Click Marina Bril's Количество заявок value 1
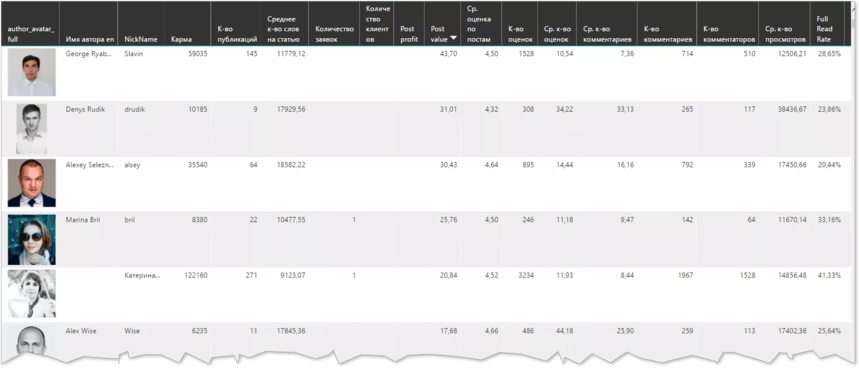 [x=354, y=220]
